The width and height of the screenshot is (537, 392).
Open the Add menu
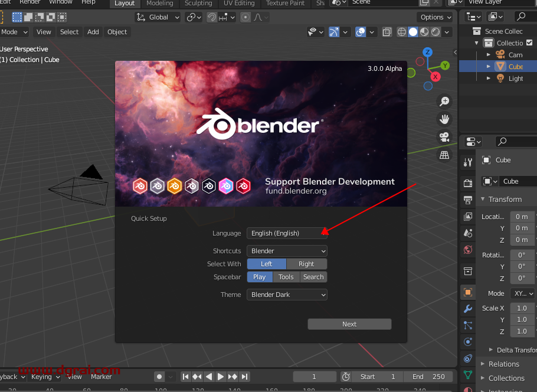[93, 32]
